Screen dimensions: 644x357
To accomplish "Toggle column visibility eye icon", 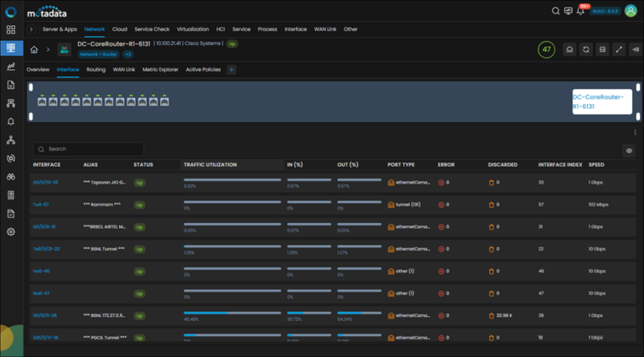I will pos(629,151).
